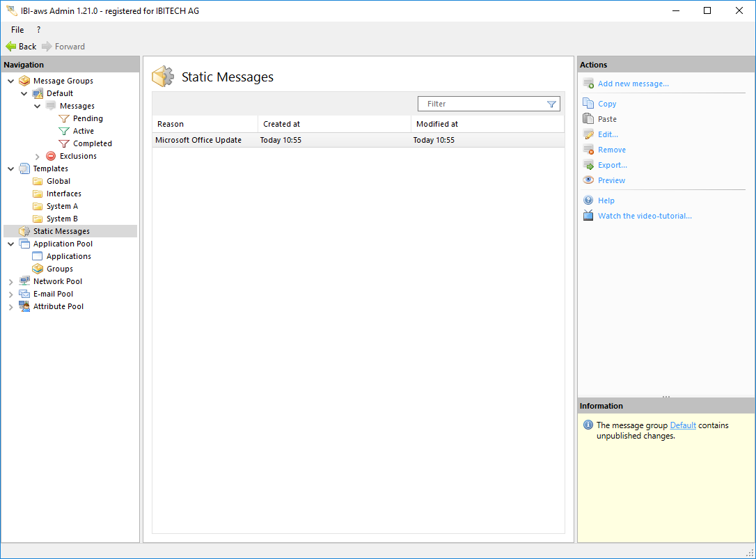
Task: Expand the Exclusions tree node
Action: [38, 157]
